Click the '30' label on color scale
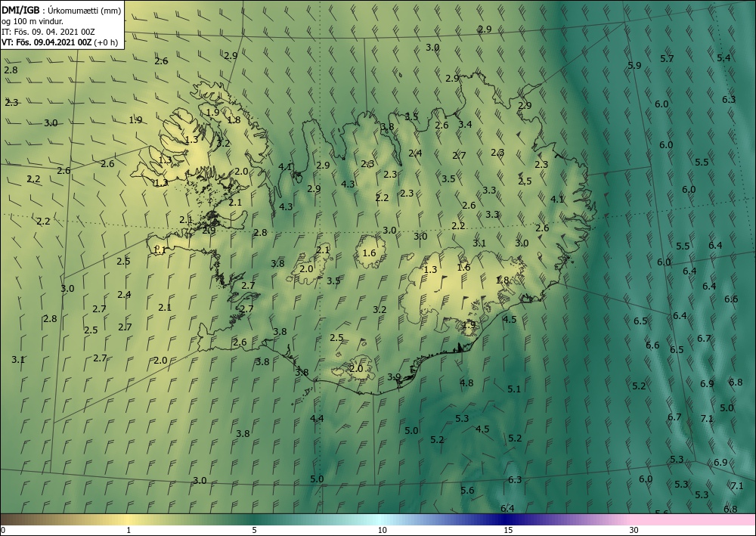The height and width of the screenshot is (536, 756). (x=634, y=530)
